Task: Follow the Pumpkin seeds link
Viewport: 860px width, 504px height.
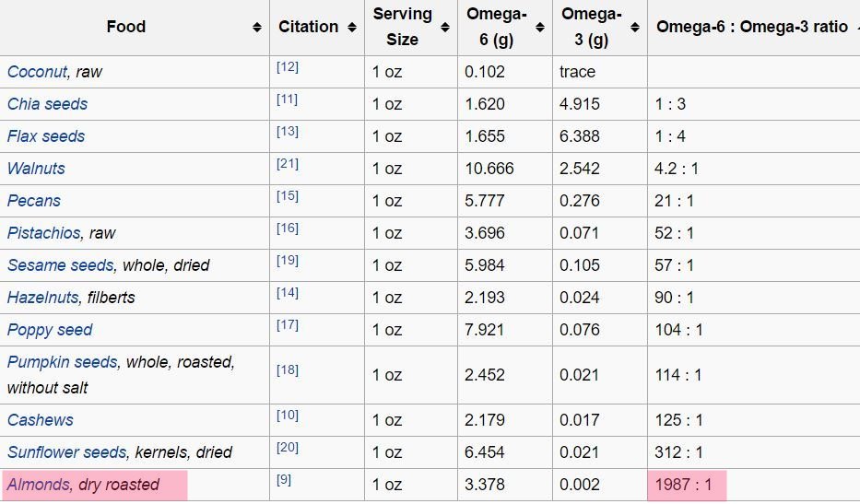Action: pos(63,362)
